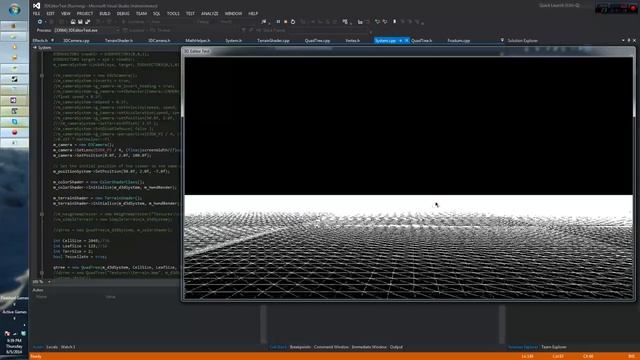Click the 3D Editor Test window title bar
Screen dimensions: 640x360
pyautogui.click(x=408, y=51)
